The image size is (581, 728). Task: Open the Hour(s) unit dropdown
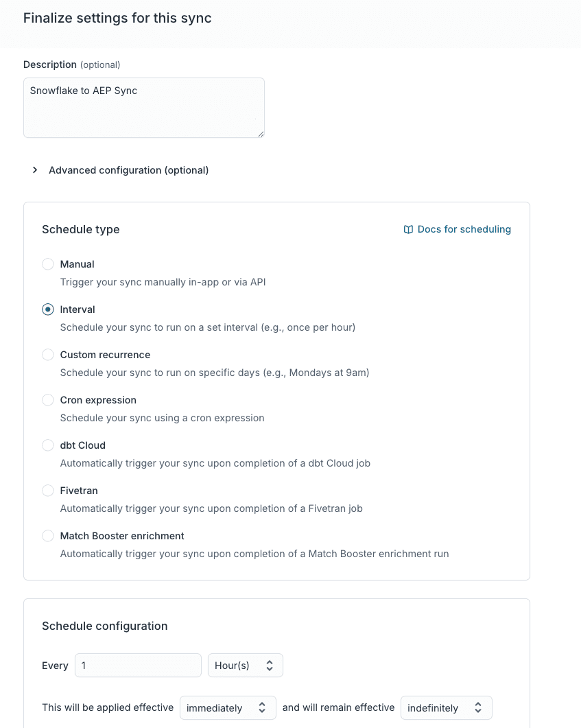tap(245, 666)
